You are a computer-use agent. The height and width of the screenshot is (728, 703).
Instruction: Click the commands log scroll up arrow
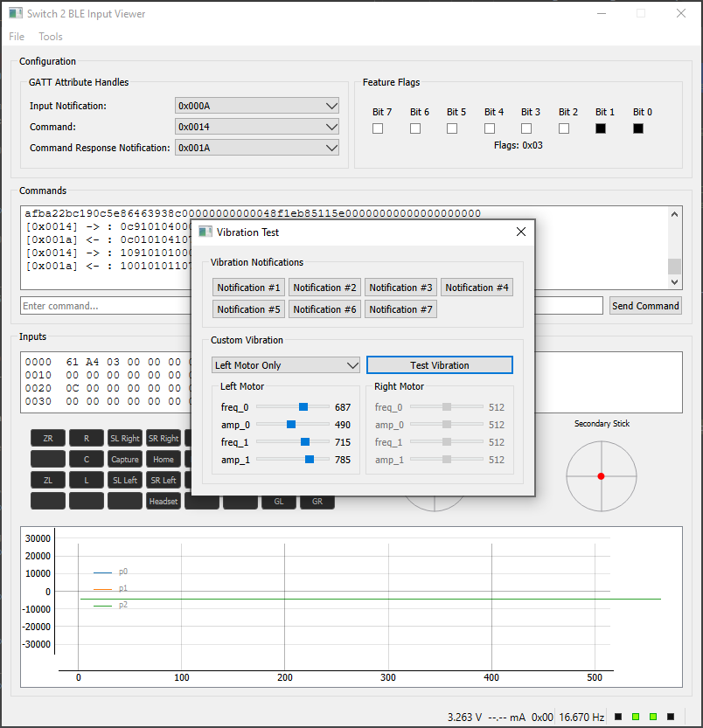coord(675,214)
